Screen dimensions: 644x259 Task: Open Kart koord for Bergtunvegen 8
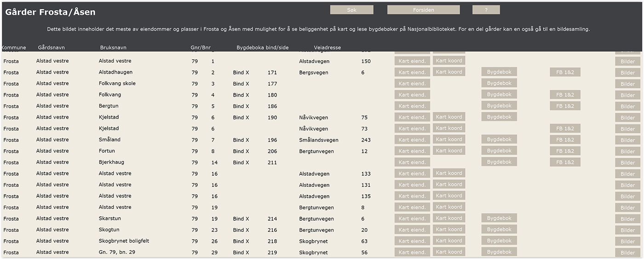[449, 207]
